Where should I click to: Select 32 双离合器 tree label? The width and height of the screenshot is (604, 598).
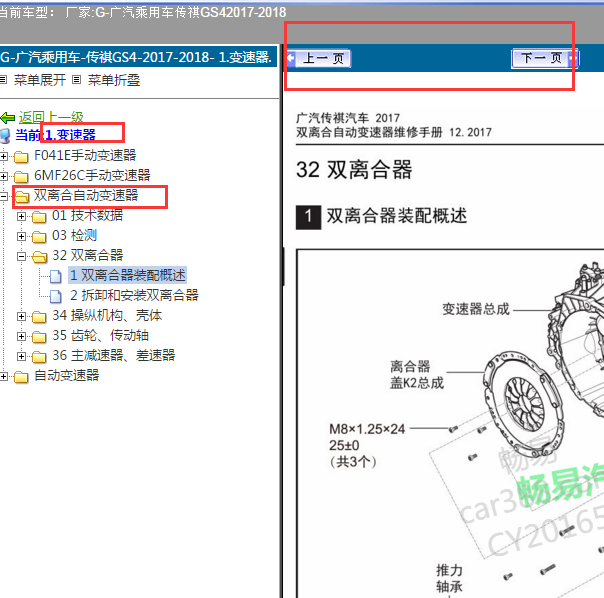87,255
